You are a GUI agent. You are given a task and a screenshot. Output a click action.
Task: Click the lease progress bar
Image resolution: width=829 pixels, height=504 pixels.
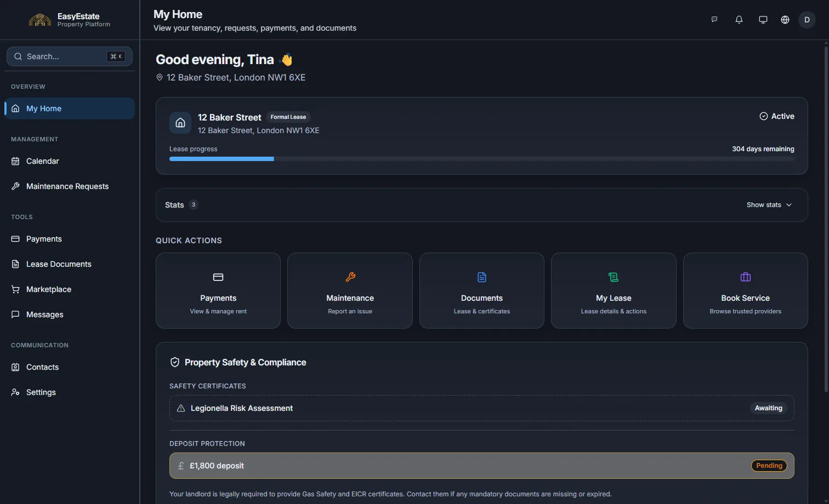coord(482,159)
